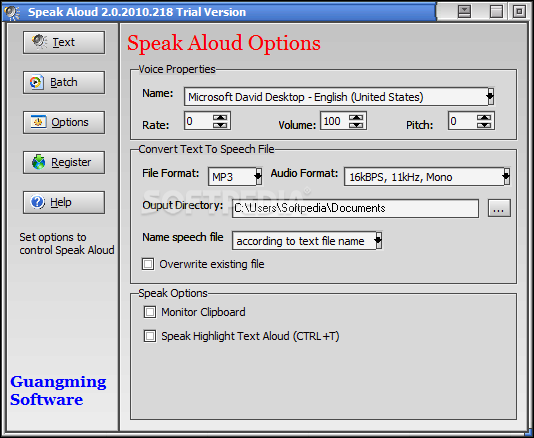Click inside the Rate value field
534x438 pixels.
tap(199, 121)
